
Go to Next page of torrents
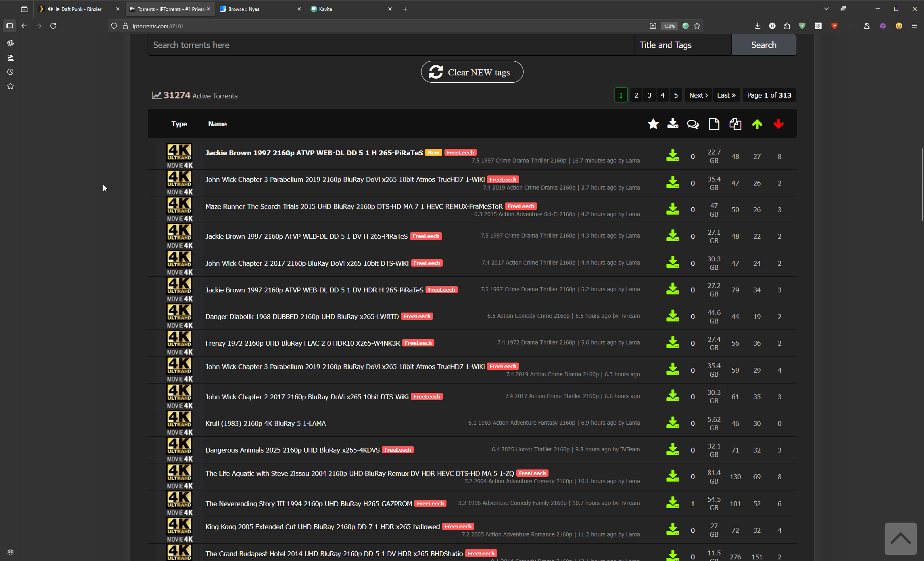pos(698,95)
